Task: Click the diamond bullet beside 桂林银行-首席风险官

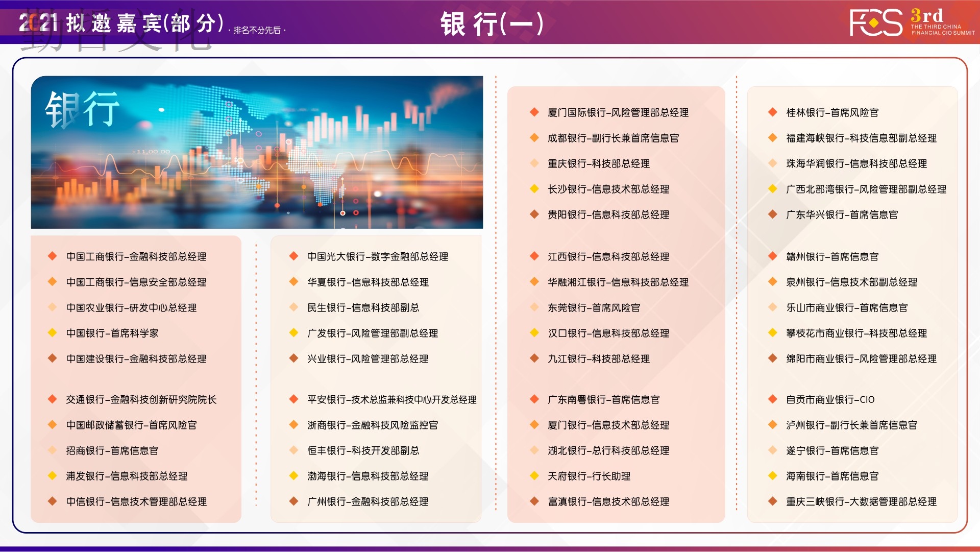Action: pyautogui.click(x=773, y=112)
